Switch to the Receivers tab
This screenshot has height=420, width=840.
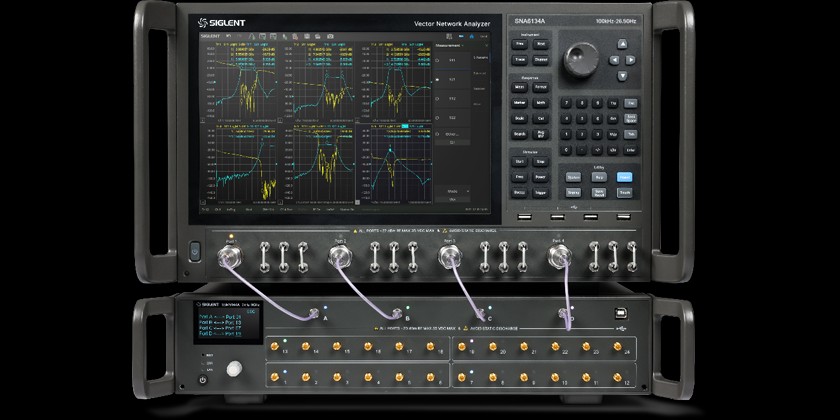481,88
